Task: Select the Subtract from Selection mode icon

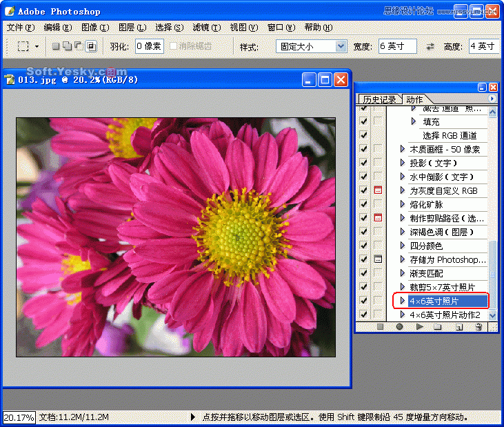Action: click(79, 46)
